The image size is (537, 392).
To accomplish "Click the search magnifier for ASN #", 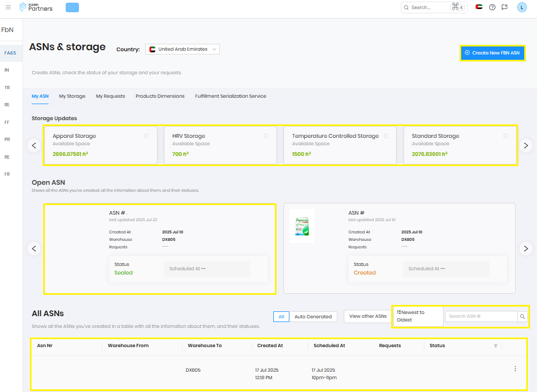I will 522,317.
